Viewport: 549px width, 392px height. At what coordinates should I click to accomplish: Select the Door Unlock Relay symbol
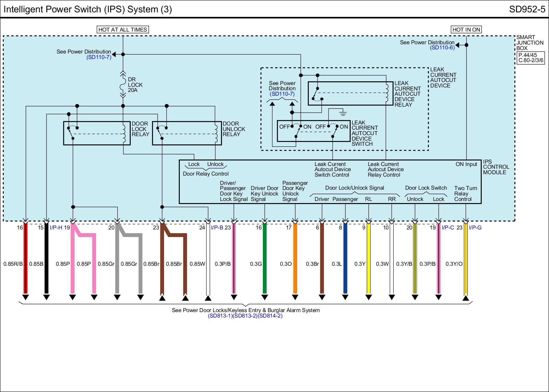click(x=187, y=133)
